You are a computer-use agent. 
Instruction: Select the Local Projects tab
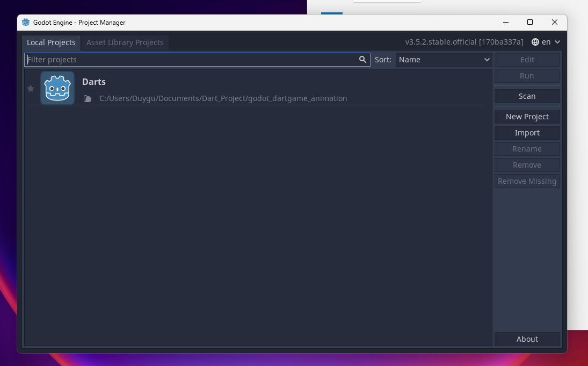tap(51, 42)
